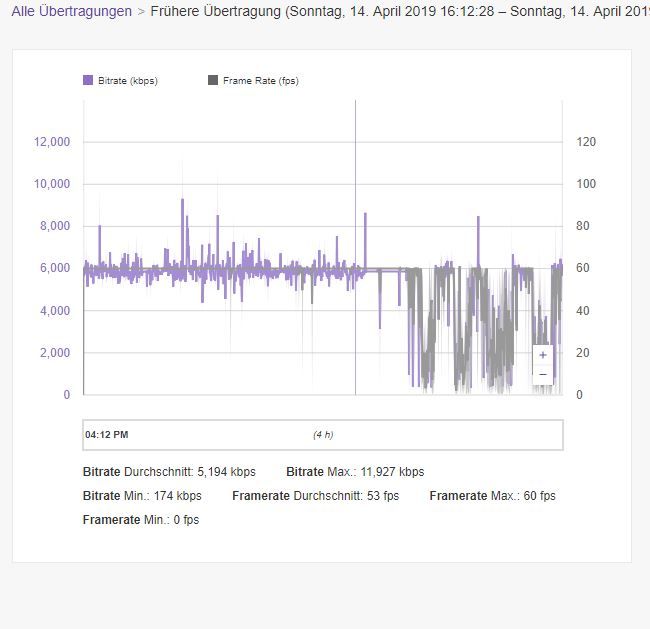The height and width of the screenshot is (629, 650).
Task: Click Bitrate Max.: 11,927 kbps statistic
Action: 355,472
